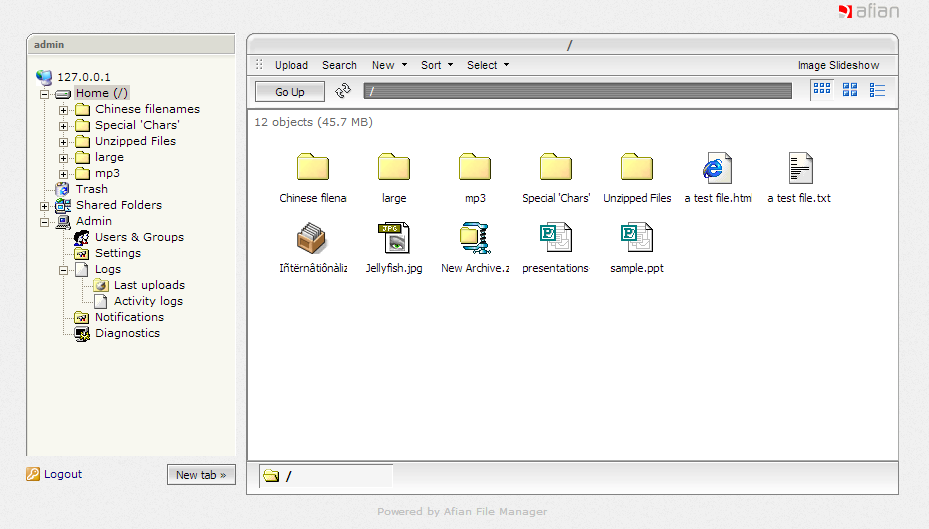Screen dimensions: 929x529
Task: Switch to detailed list view
Action: (877, 90)
